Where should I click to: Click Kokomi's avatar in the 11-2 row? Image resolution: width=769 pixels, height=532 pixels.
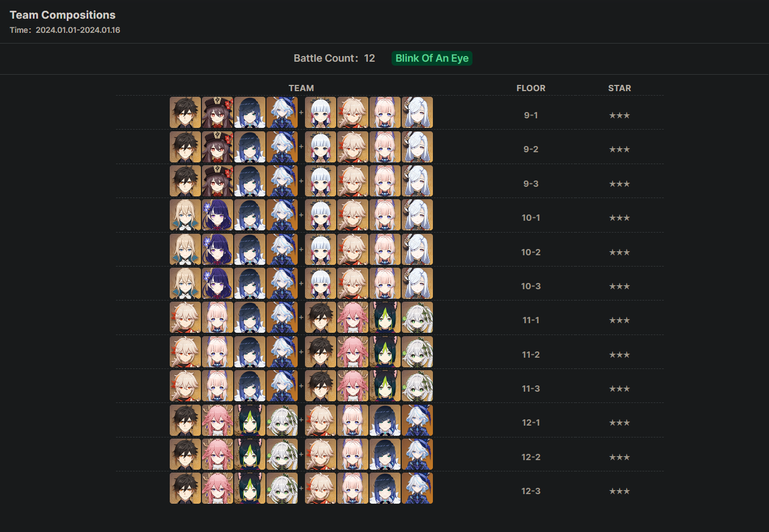point(217,352)
